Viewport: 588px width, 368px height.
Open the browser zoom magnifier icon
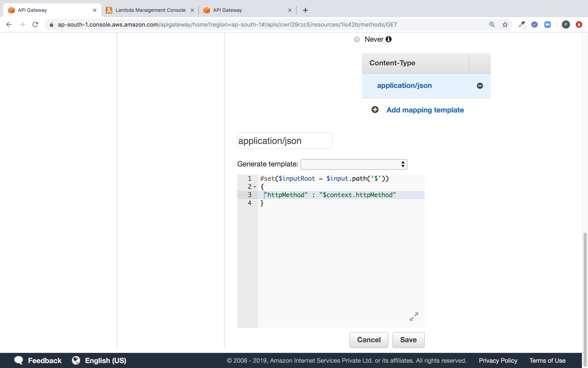[492, 25]
